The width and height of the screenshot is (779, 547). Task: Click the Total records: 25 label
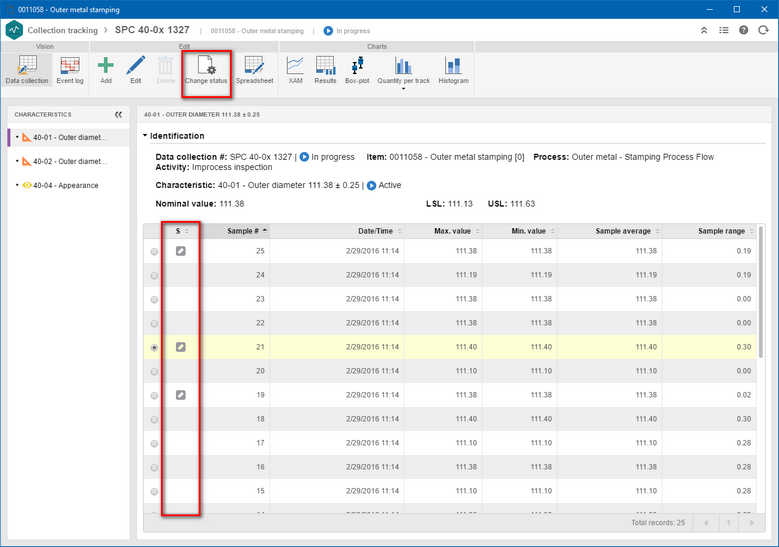tap(658, 523)
